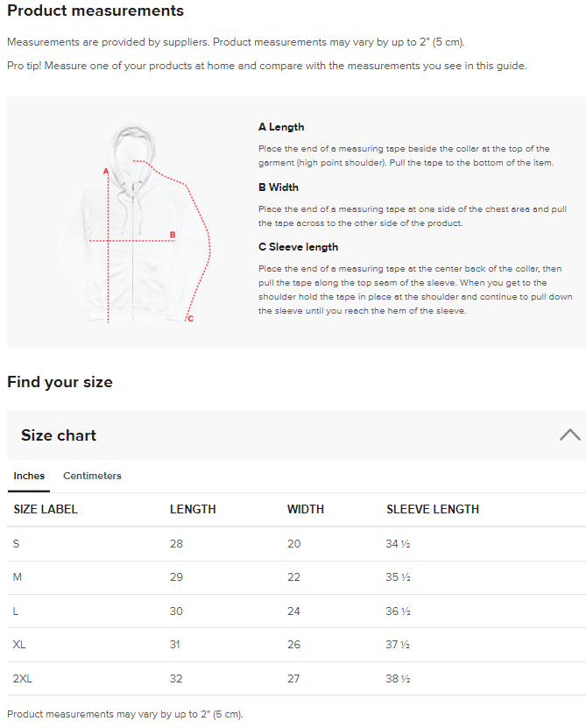
Task: Click the C Sleeve length heading
Action: pos(298,247)
